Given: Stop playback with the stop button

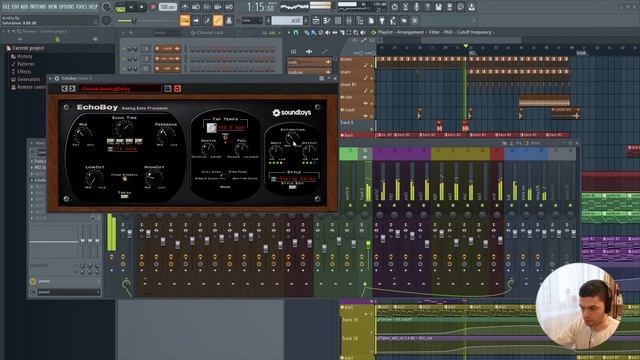Looking at the screenshot, I should [142, 7].
